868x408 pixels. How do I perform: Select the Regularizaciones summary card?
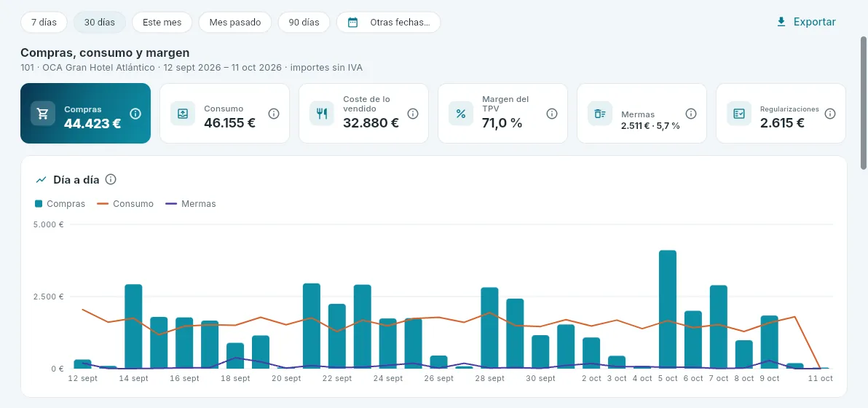pyautogui.click(x=781, y=114)
